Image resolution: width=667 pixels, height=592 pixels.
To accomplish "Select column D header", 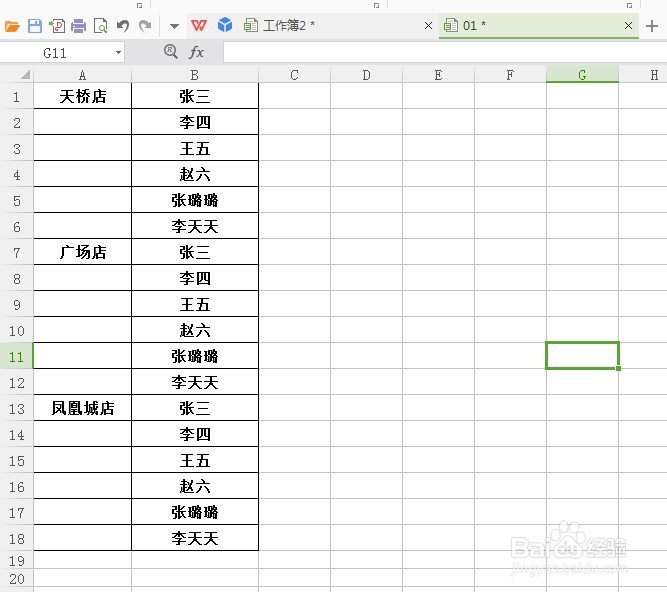I will click(x=366, y=75).
